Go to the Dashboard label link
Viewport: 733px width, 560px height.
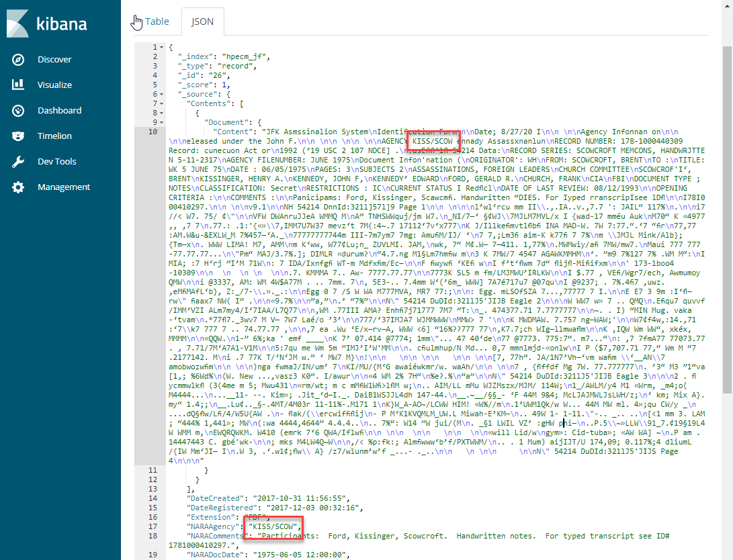tap(59, 111)
